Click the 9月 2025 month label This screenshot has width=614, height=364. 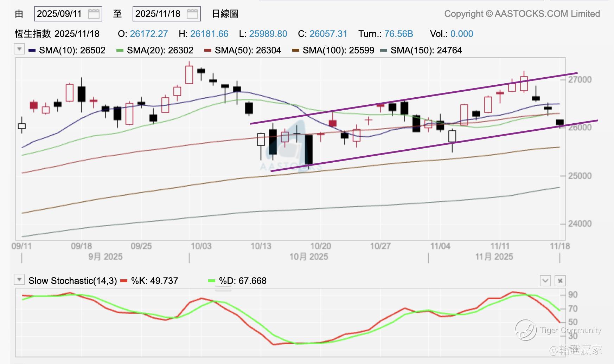(105, 257)
